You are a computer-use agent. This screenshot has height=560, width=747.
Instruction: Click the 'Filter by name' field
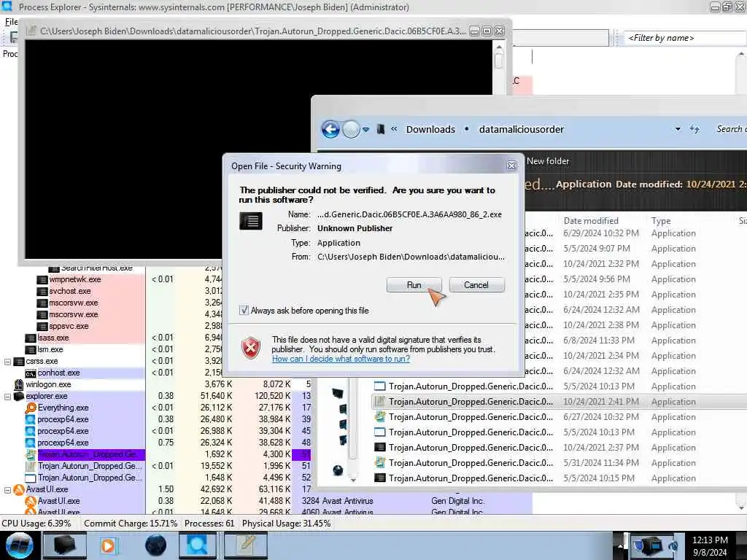pos(684,38)
